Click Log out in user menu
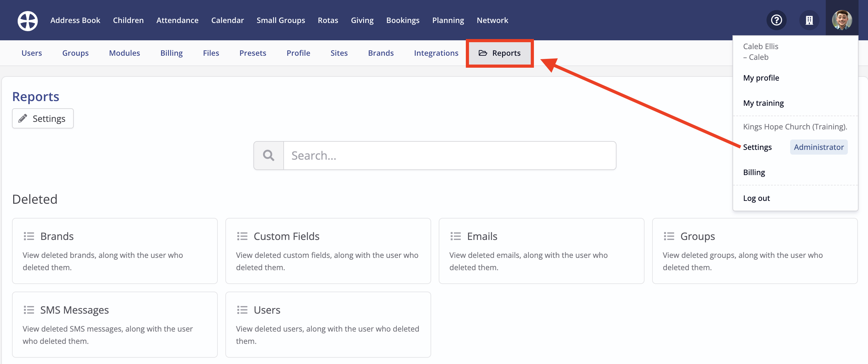Viewport: 868px width, 364px height. (x=756, y=198)
